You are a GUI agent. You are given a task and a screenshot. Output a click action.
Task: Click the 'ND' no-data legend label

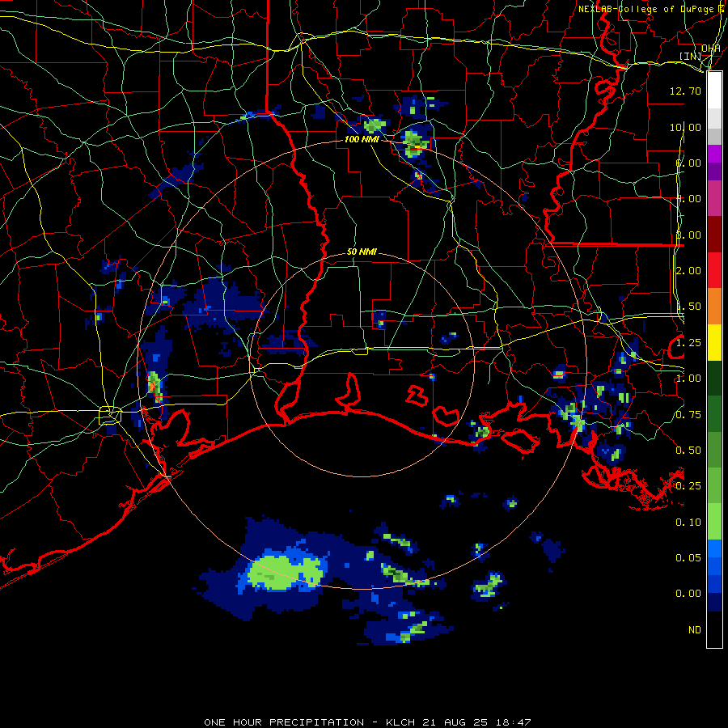pyautogui.click(x=695, y=630)
